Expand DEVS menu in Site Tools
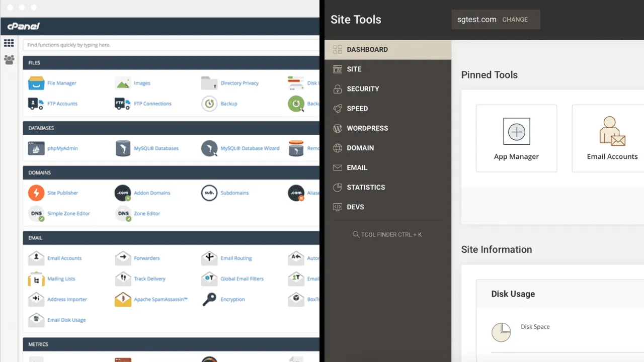The height and width of the screenshot is (362, 644). pyautogui.click(x=388, y=207)
